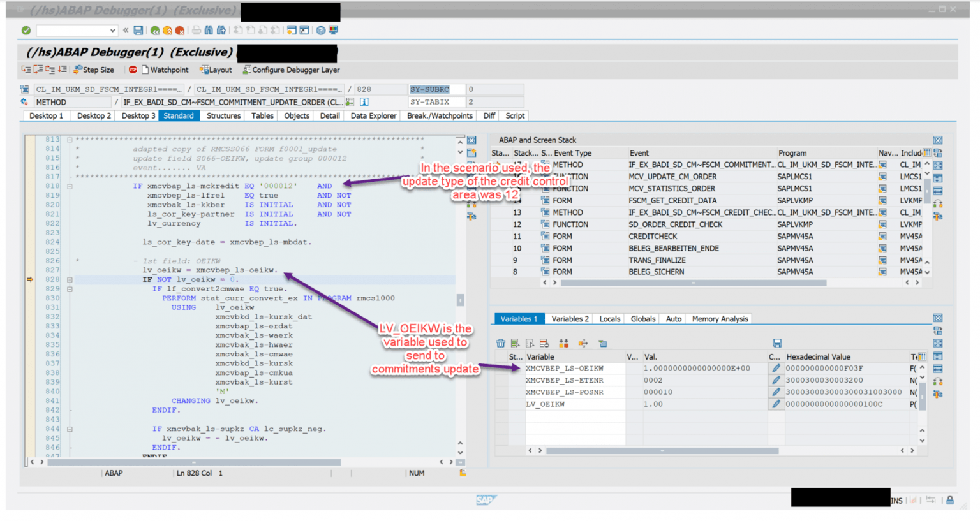Image resolution: width=980 pixels, height=521 pixels.
Task: Click the Print icon in the standard toolbar
Action: [197, 30]
